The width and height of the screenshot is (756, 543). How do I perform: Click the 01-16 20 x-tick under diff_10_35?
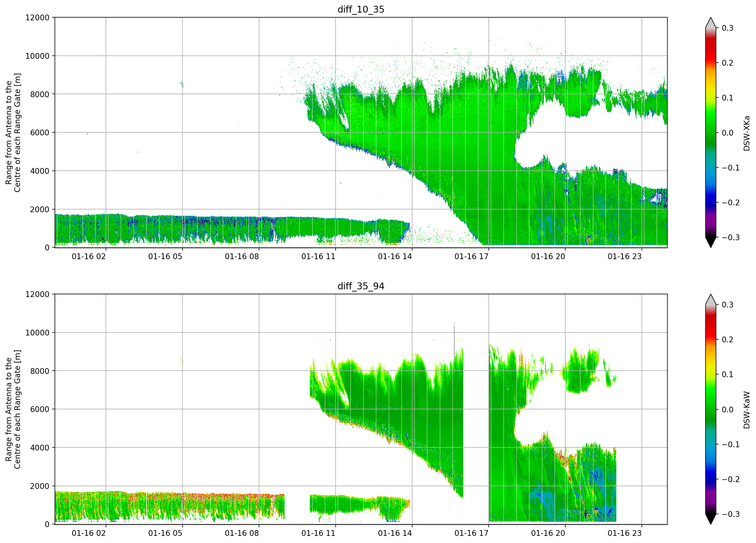(548, 256)
